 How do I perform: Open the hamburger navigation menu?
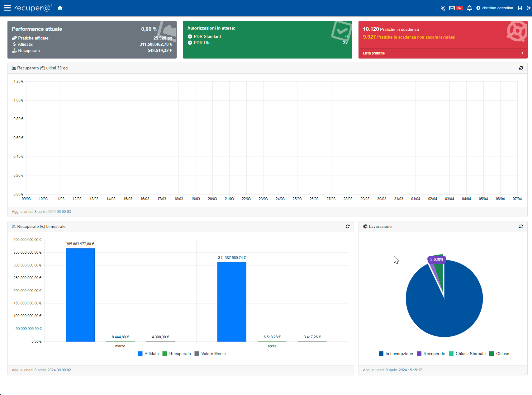(7, 8)
